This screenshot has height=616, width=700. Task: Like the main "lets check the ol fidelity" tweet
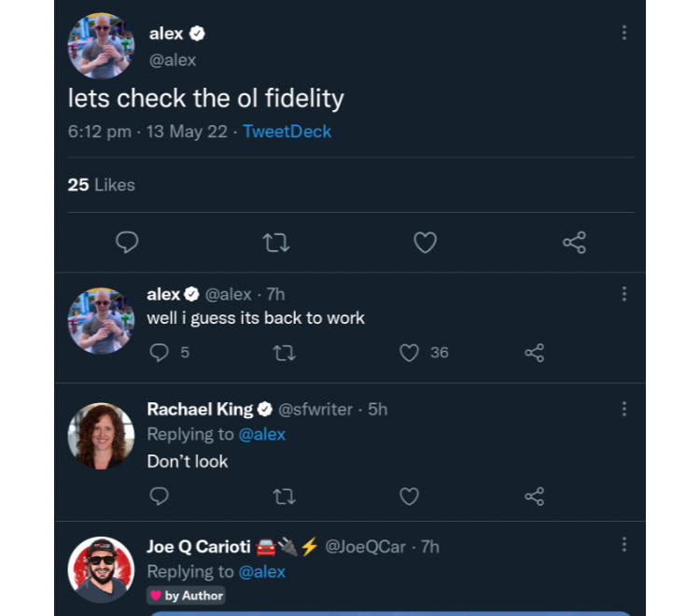pos(425,243)
